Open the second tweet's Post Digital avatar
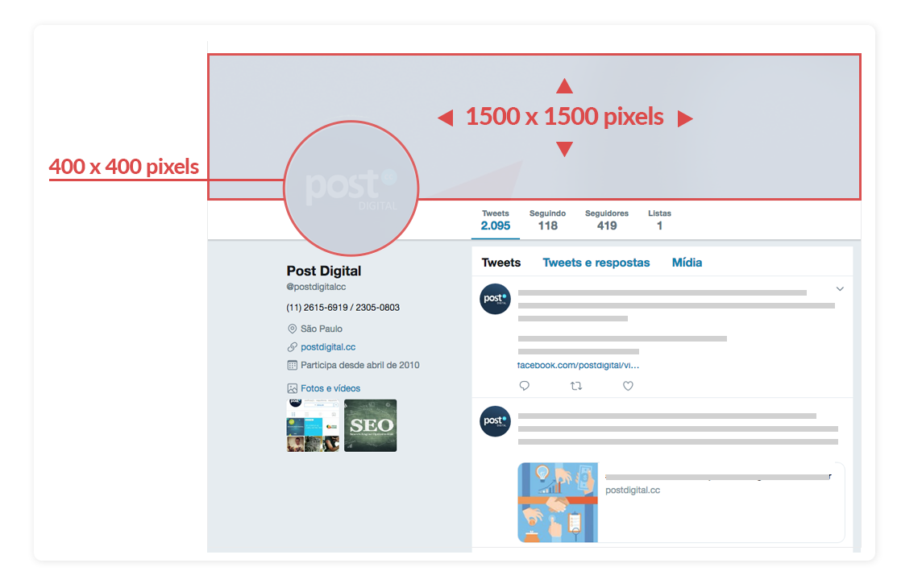This screenshot has width=922, height=588. 495,421
